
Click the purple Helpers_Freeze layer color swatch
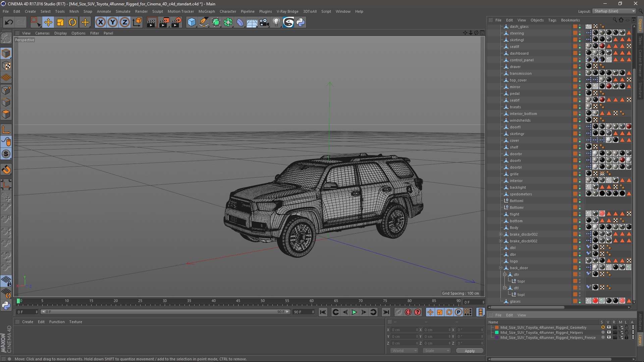(x=497, y=338)
